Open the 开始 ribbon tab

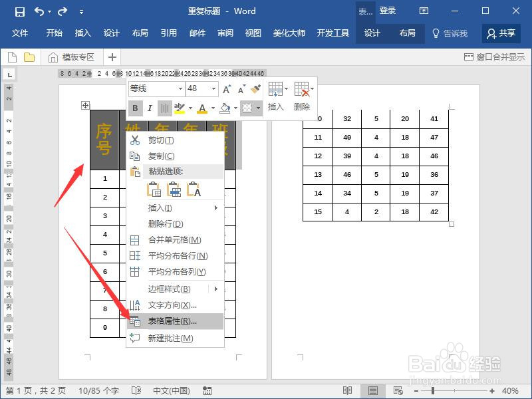pyautogui.click(x=53, y=34)
